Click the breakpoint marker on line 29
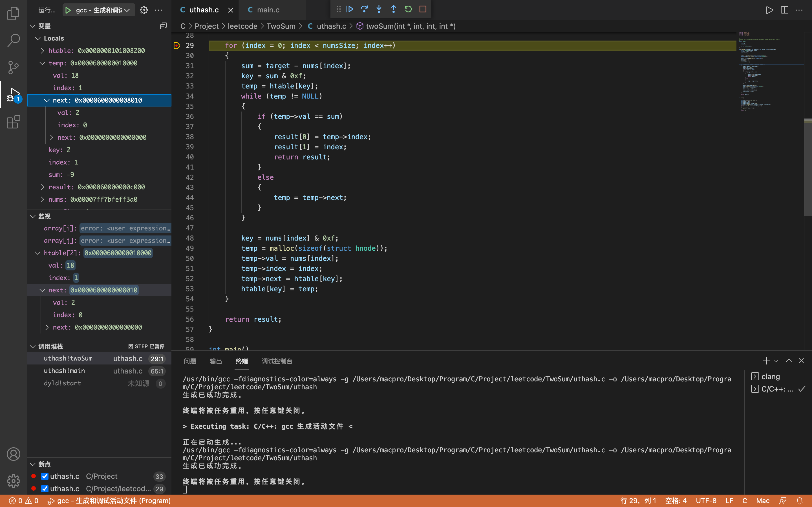Viewport: 812px width, 507px height. click(177, 46)
